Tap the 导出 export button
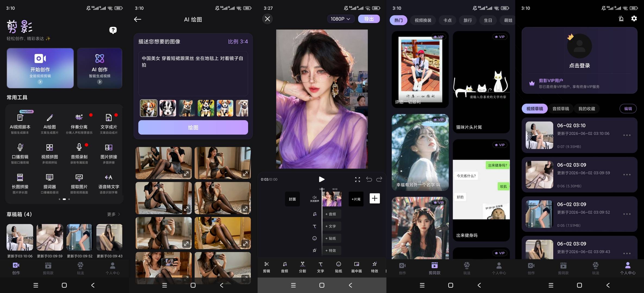The height and width of the screenshot is (293, 644). (369, 19)
